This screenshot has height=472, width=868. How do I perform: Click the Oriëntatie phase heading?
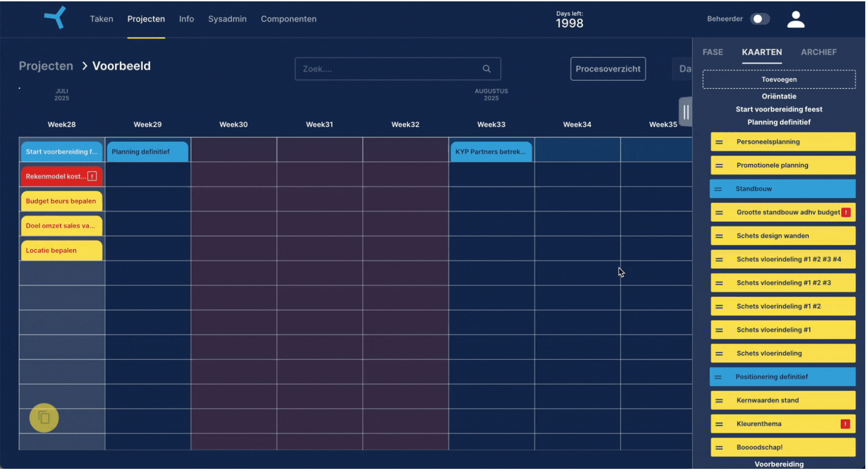(778, 96)
